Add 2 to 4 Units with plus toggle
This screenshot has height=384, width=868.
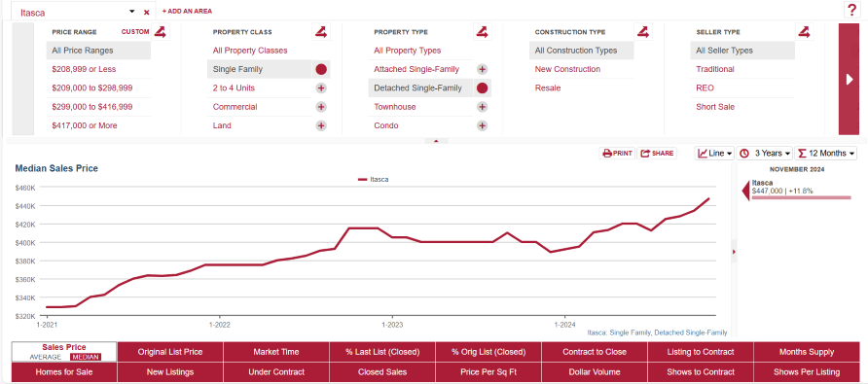click(321, 87)
